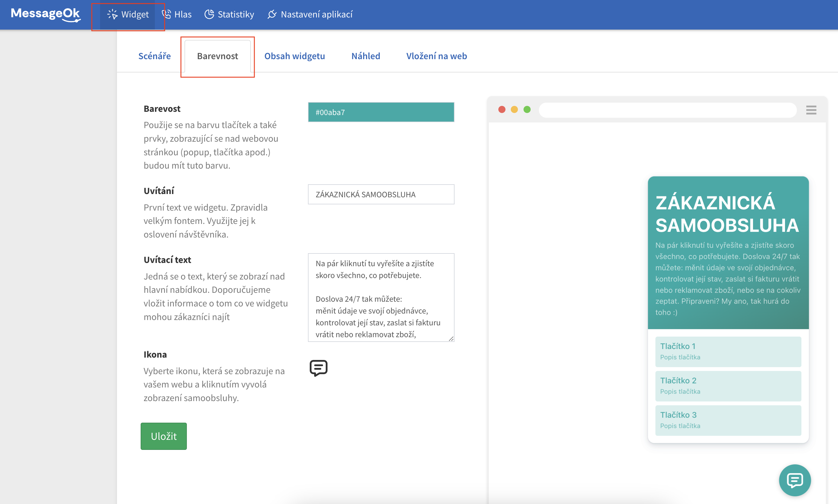Click the Hlas phone icon
Viewport: 838px width, 504px height.
point(166,14)
